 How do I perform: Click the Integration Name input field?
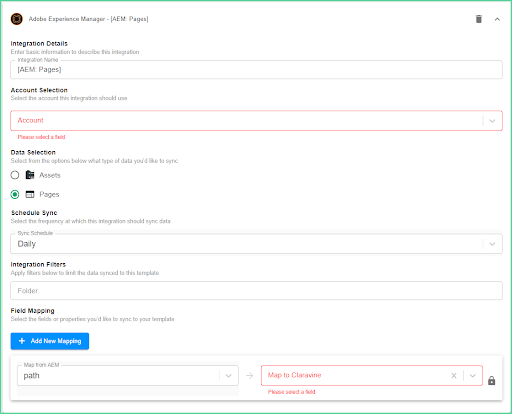256,69
